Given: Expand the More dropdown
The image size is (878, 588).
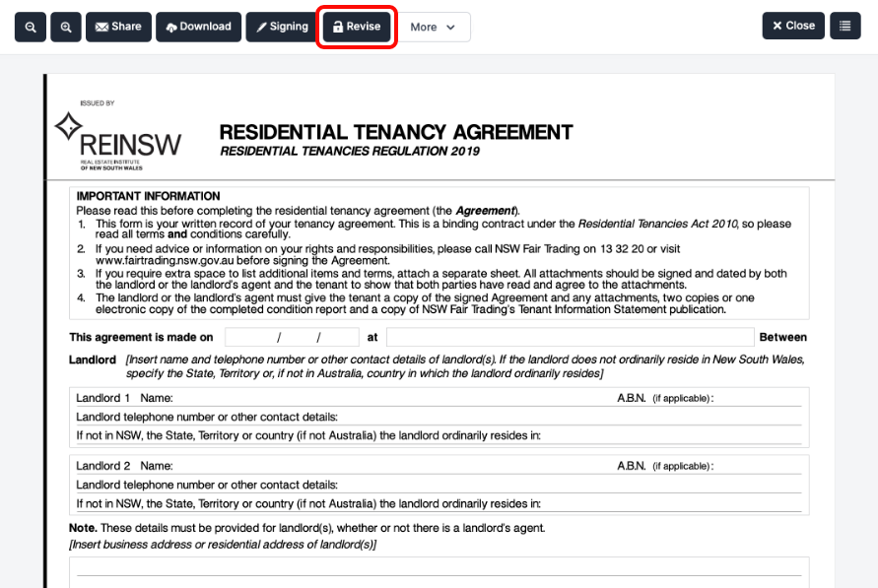Looking at the screenshot, I should click(x=435, y=27).
